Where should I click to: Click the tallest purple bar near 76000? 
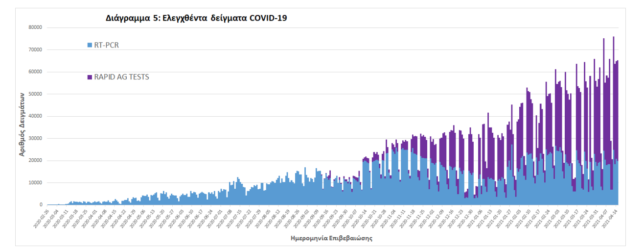click(613, 98)
